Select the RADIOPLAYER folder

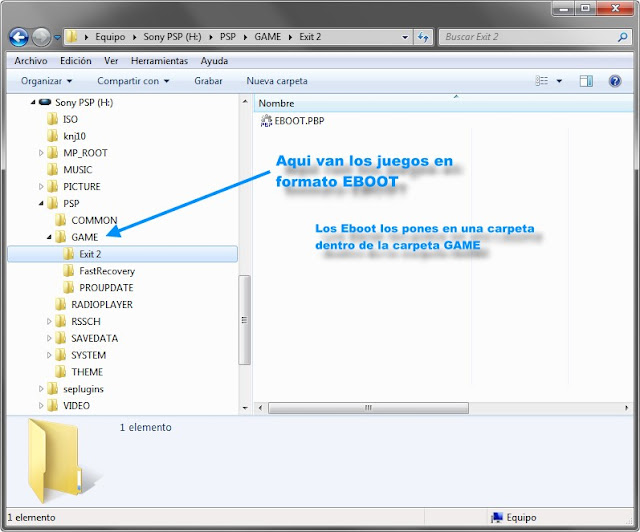(102, 305)
